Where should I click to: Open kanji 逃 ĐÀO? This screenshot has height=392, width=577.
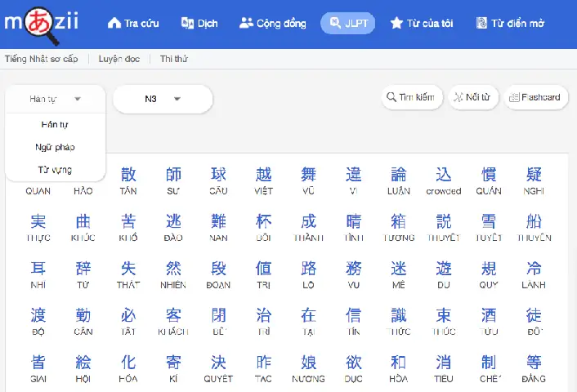(173, 227)
